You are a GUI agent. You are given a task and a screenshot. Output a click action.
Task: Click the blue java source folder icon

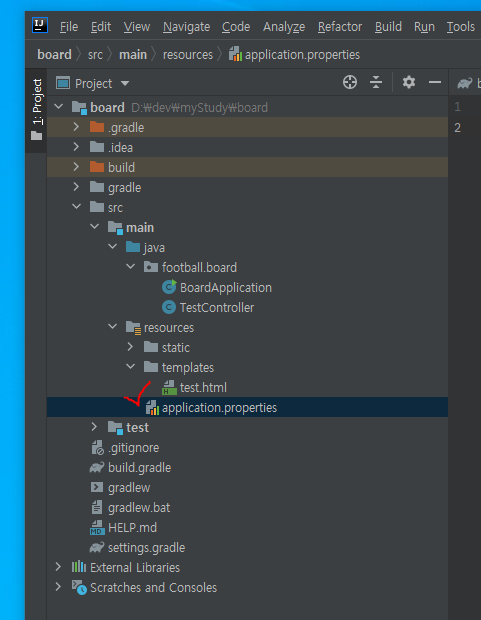(x=133, y=247)
